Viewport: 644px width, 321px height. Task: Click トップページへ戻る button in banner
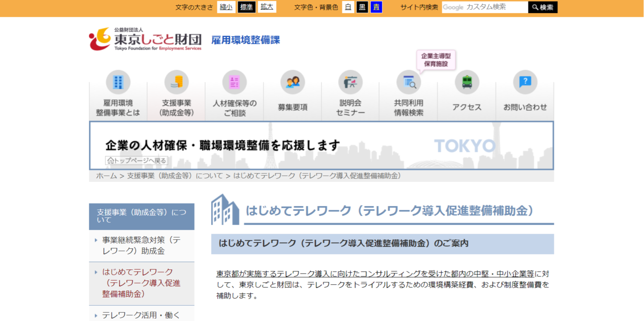pyautogui.click(x=136, y=160)
